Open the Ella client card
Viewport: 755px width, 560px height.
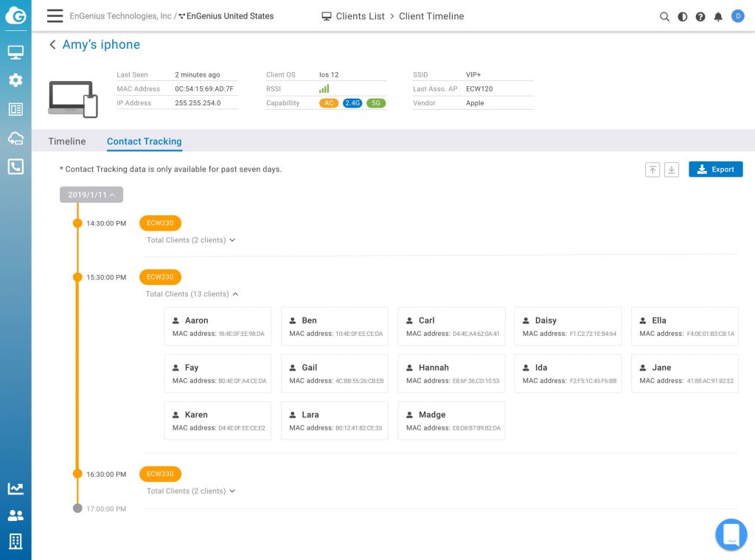(x=685, y=326)
